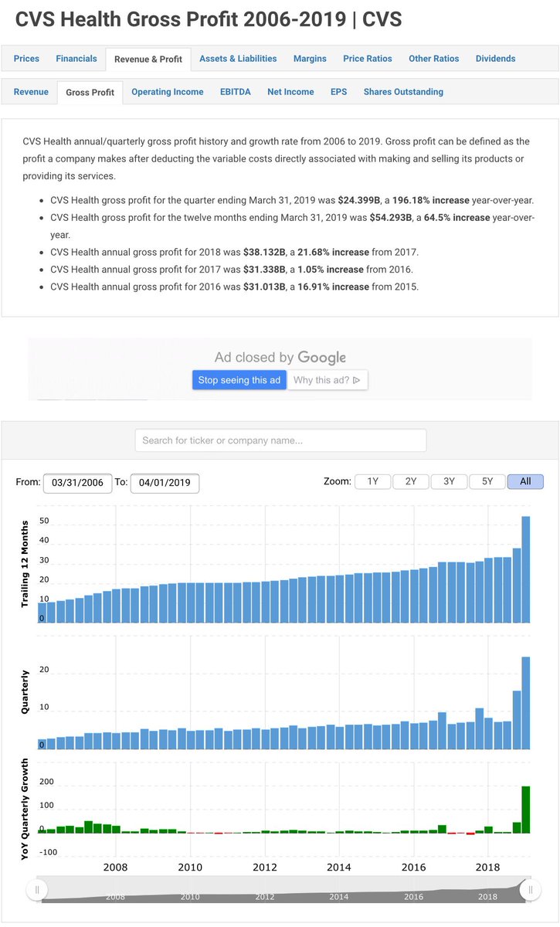Image resolution: width=560 pixels, height=927 pixels.
Task: Grab the right range slider handle
Action: (x=530, y=890)
